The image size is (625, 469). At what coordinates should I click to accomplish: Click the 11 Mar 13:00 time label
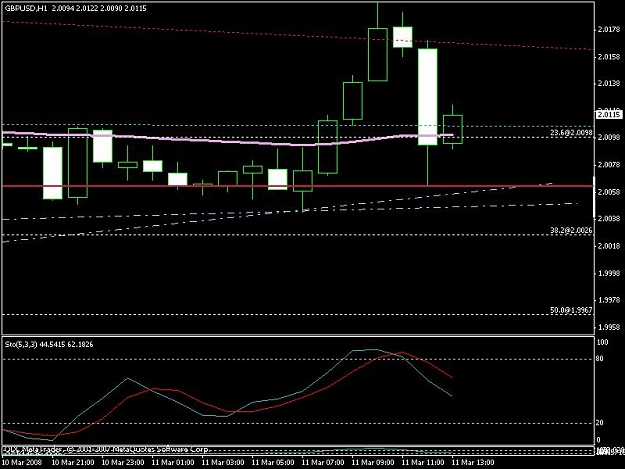473,462
